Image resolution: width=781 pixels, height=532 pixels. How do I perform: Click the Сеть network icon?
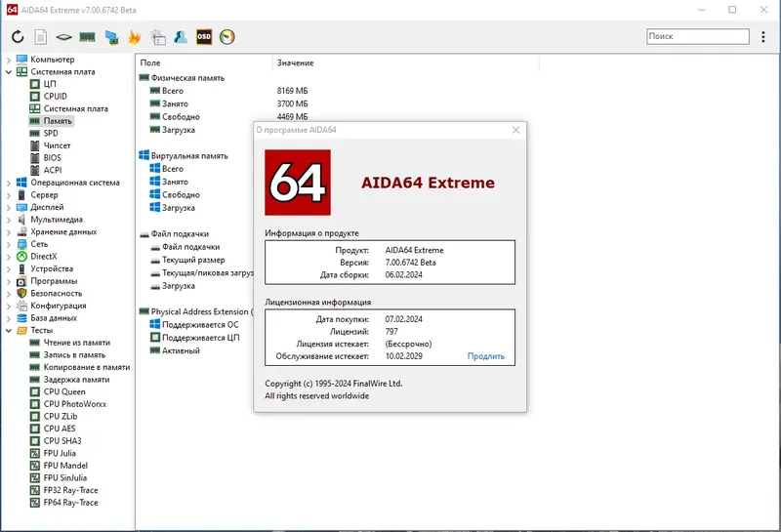[x=21, y=244]
